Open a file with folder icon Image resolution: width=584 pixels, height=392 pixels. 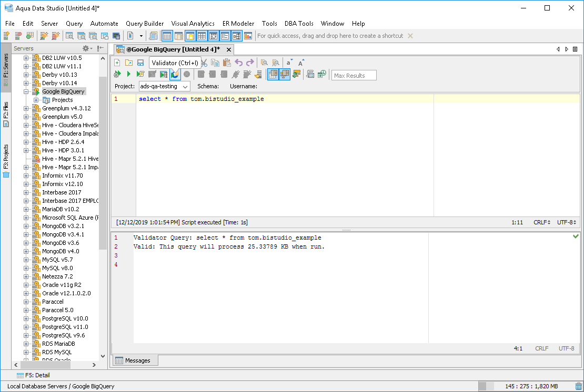pyautogui.click(x=129, y=63)
